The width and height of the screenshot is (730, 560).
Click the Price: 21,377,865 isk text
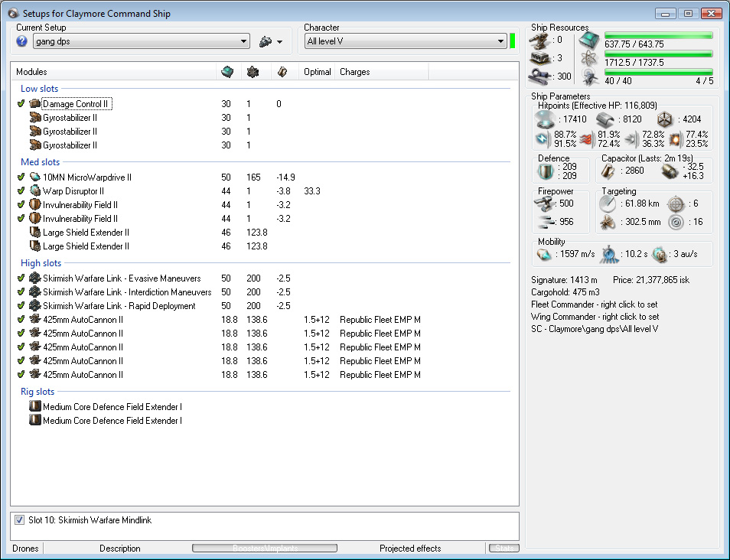651,280
